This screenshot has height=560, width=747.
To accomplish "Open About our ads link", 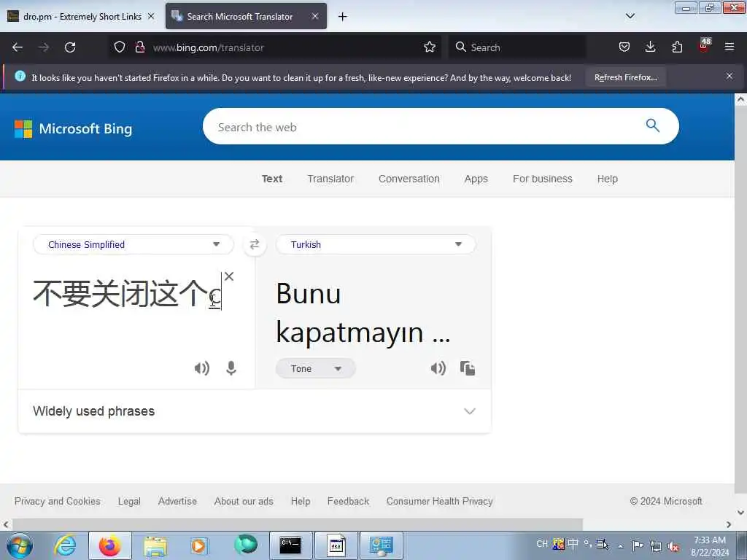I will 244,501.
